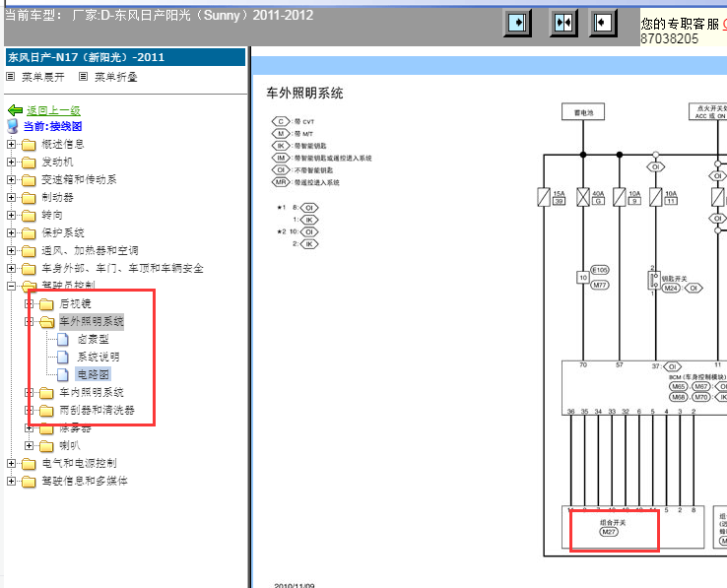Screen dimensions: 727x588
Task: Click the 驾驶信息和多媒体 folder icon
Action: [x=29, y=482]
